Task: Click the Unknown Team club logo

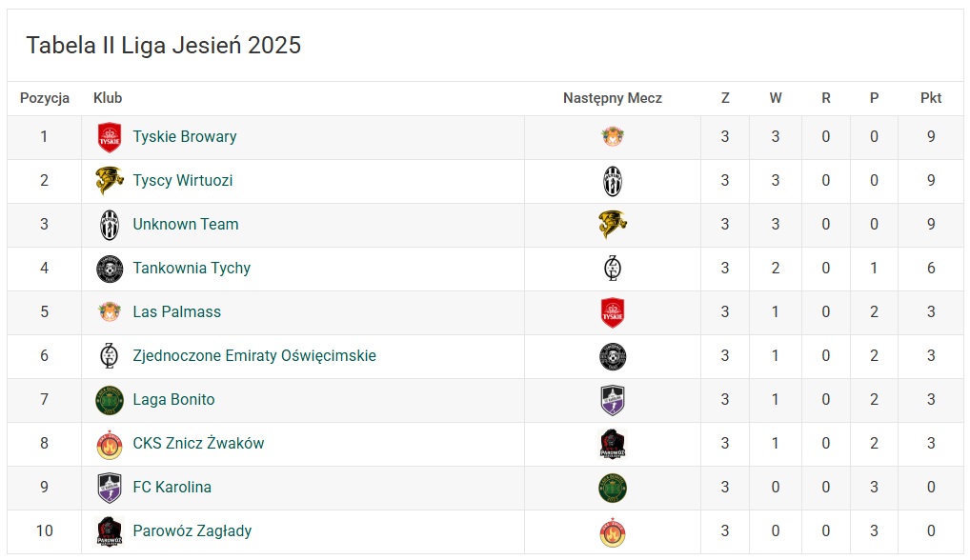Action: coord(110,225)
